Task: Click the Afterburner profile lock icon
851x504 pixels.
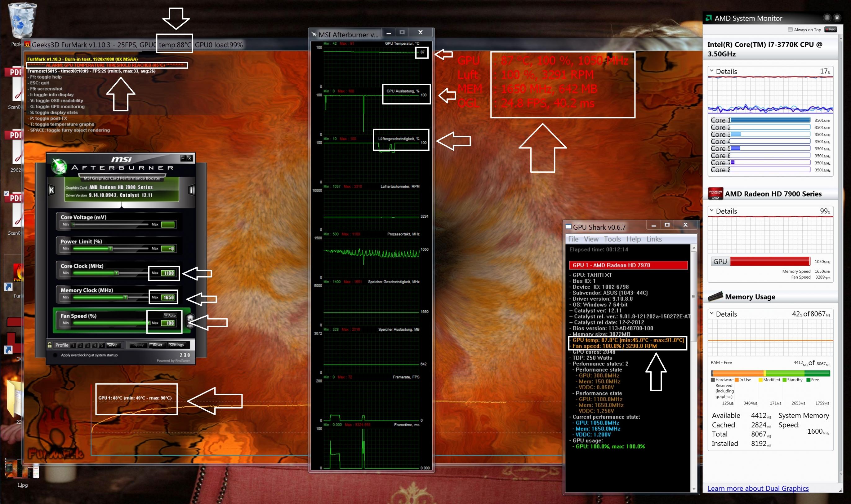Action: pyautogui.click(x=50, y=345)
